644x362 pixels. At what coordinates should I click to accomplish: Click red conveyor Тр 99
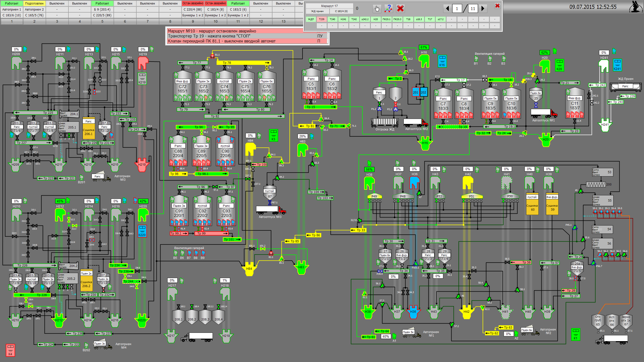pos(212,233)
